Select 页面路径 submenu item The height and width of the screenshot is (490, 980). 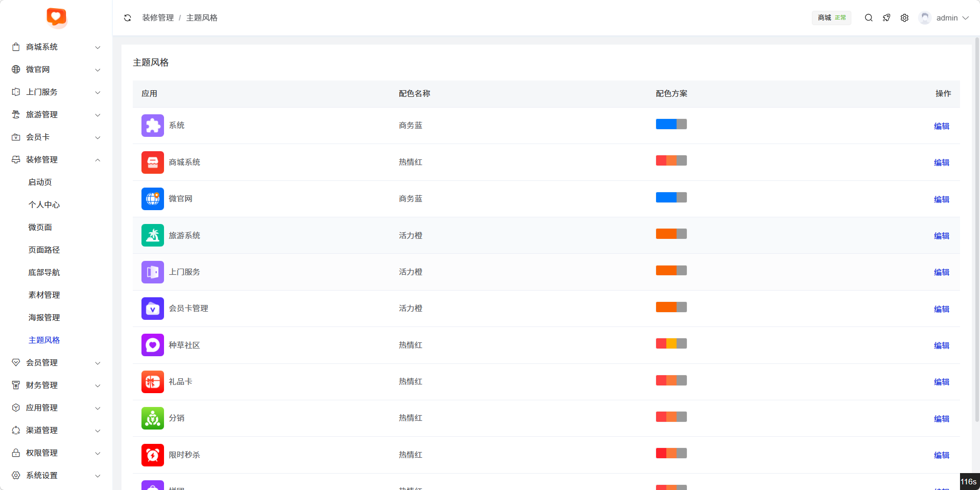coord(44,250)
